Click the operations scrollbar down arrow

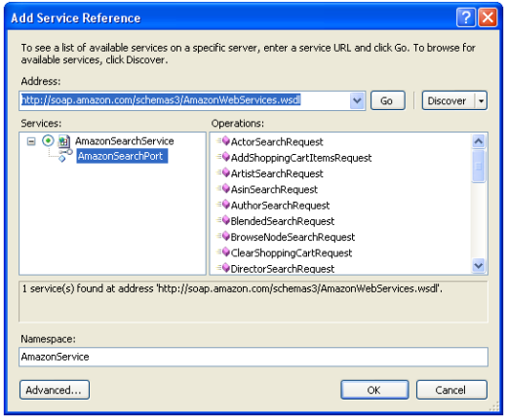tap(479, 266)
